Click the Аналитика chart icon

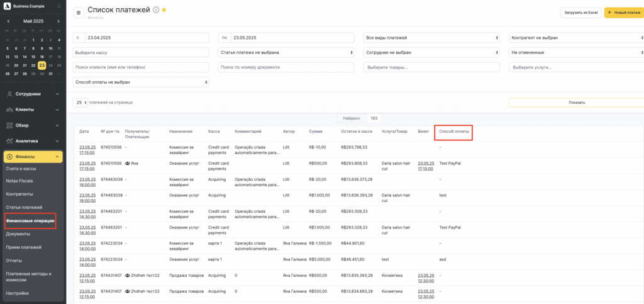pyautogui.click(x=9, y=141)
